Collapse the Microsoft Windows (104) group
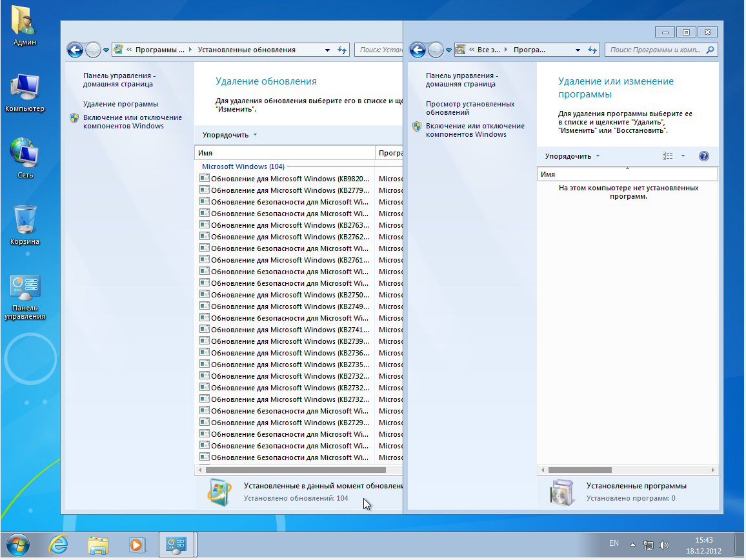The image size is (746, 560). [243, 166]
